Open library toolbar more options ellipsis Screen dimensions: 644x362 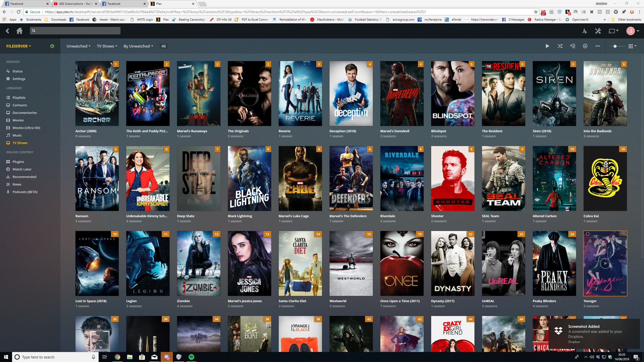click(598, 46)
